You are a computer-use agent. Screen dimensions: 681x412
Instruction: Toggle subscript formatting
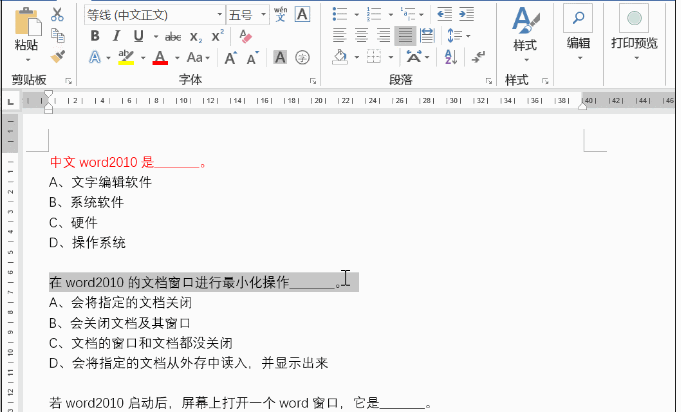(x=195, y=36)
